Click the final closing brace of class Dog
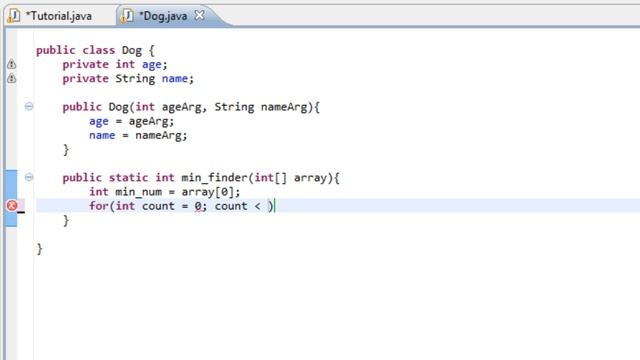 click(39, 249)
